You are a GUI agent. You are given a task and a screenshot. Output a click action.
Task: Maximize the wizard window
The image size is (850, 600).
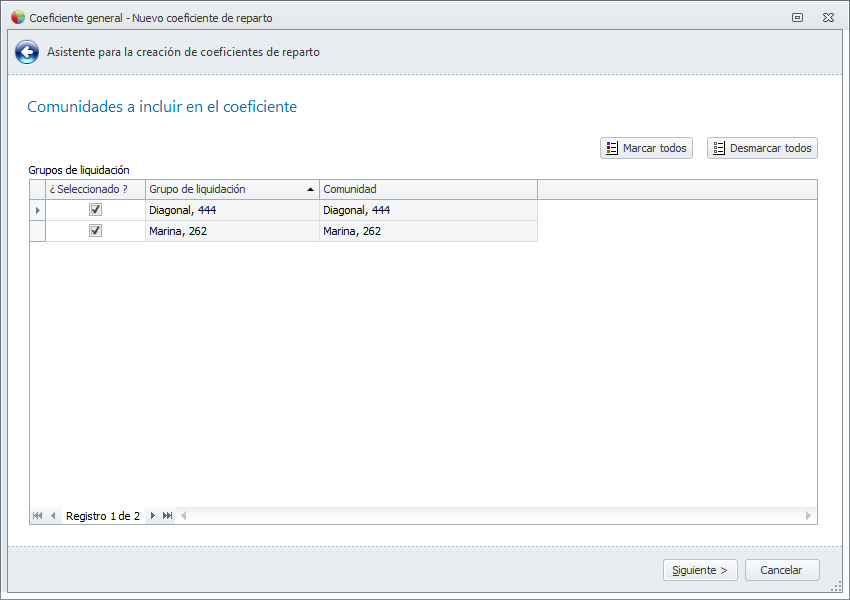point(798,17)
